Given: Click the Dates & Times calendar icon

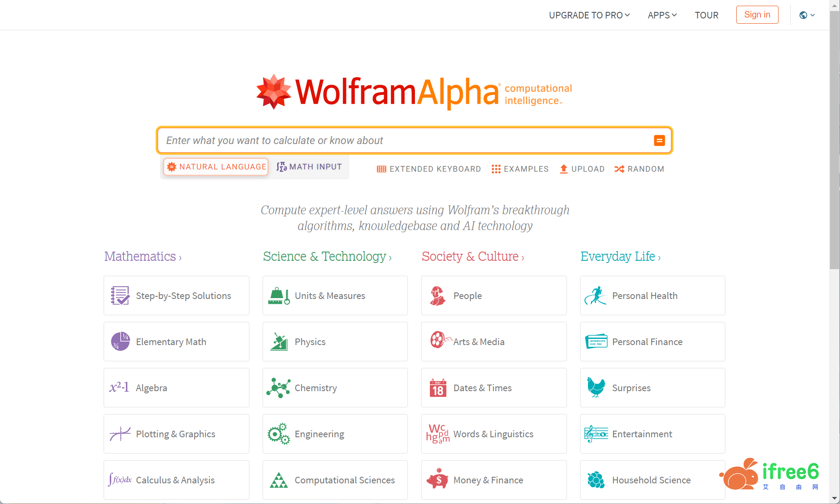Looking at the screenshot, I should (x=438, y=388).
